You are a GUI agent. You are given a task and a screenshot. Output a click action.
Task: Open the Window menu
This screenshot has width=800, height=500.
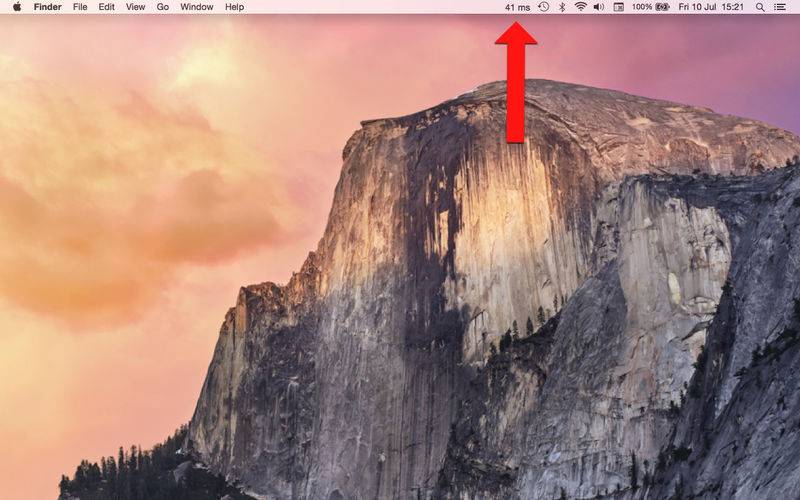(197, 7)
